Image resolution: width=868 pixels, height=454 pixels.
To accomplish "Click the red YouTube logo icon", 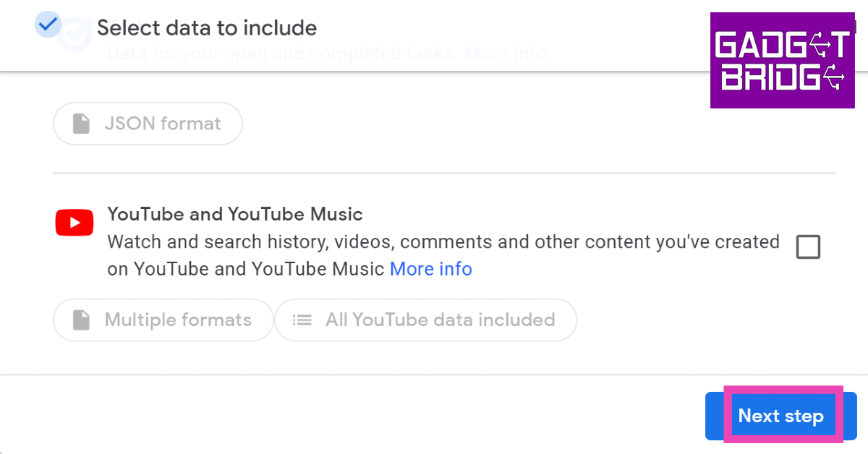I will click(x=75, y=223).
